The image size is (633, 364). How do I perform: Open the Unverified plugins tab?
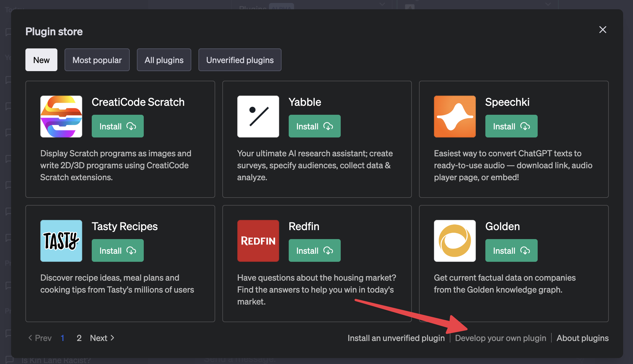point(240,60)
